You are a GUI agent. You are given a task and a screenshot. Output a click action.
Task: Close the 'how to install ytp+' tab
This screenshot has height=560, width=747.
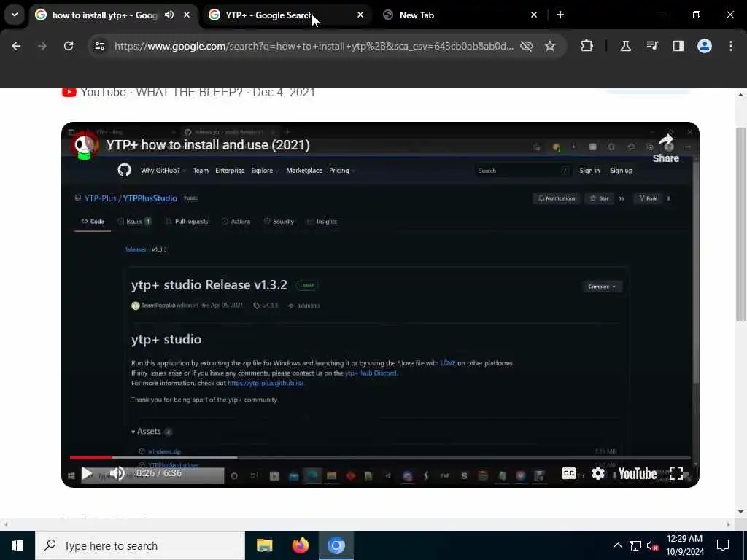click(x=187, y=15)
